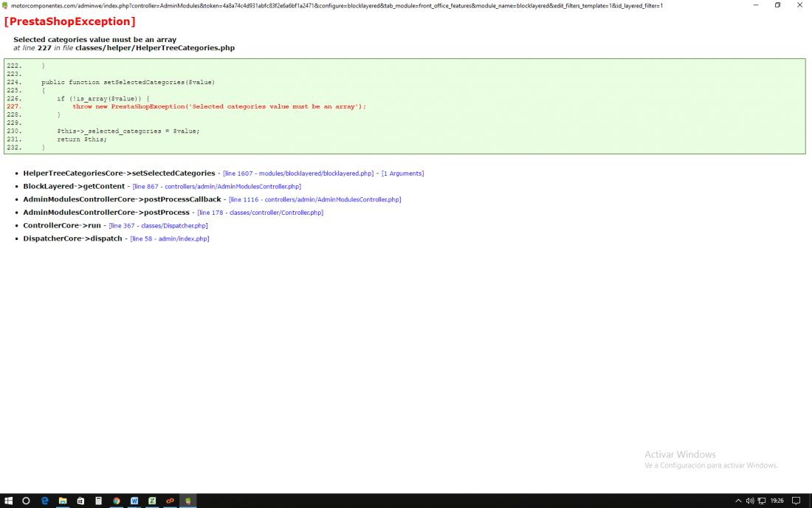Click the page URL in title bar
Viewport: 812px width, 508px height.
point(337,6)
